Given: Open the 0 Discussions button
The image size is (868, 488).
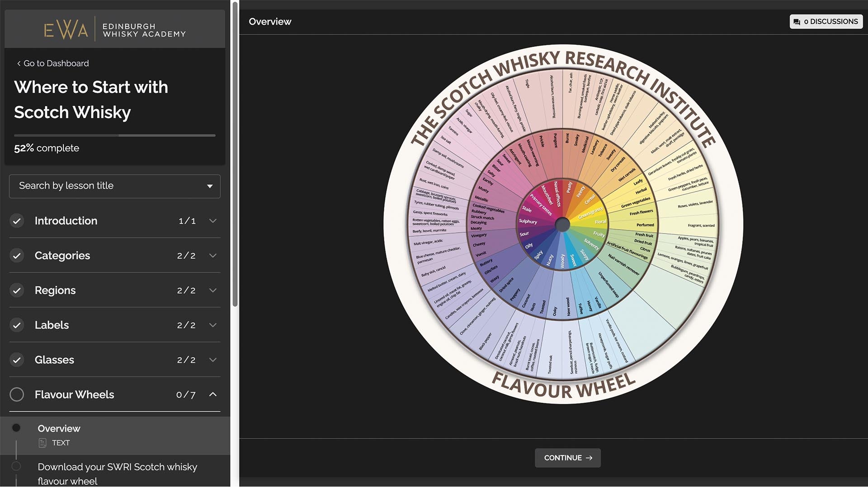Looking at the screenshot, I should tap(826, 22).
